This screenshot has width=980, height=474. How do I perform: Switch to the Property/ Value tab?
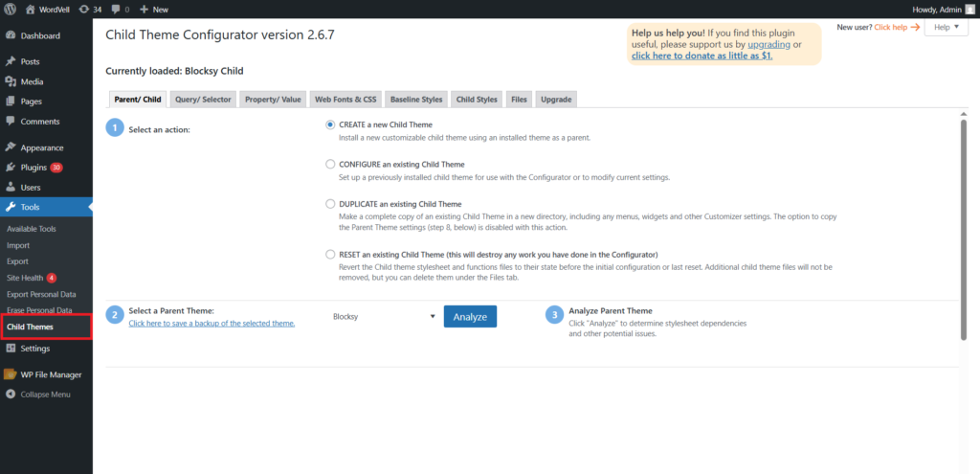click(273, 100)
